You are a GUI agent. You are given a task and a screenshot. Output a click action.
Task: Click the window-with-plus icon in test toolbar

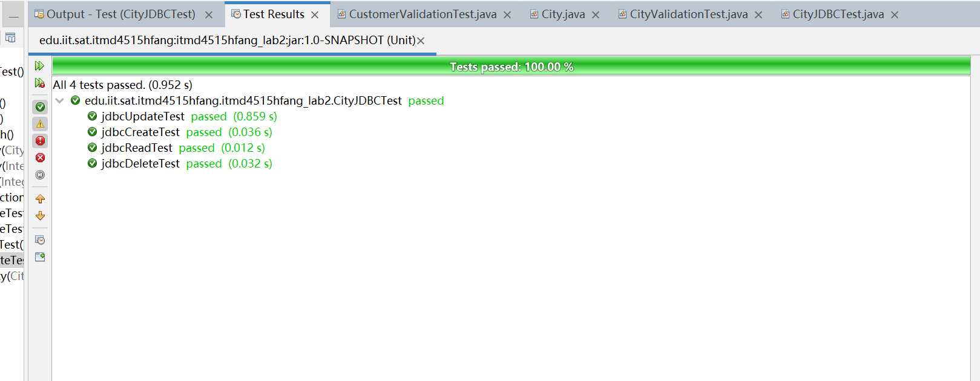click(x=40, y=257)
